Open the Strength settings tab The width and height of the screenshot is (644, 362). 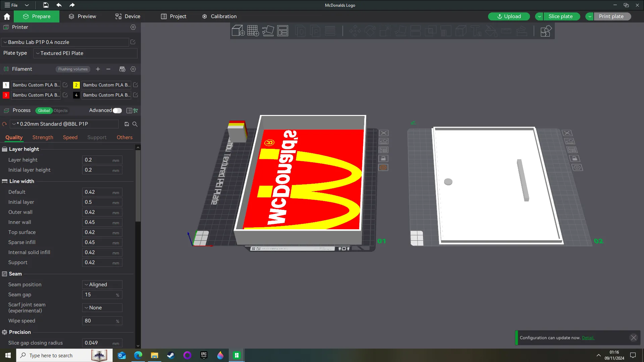[43, 137]
